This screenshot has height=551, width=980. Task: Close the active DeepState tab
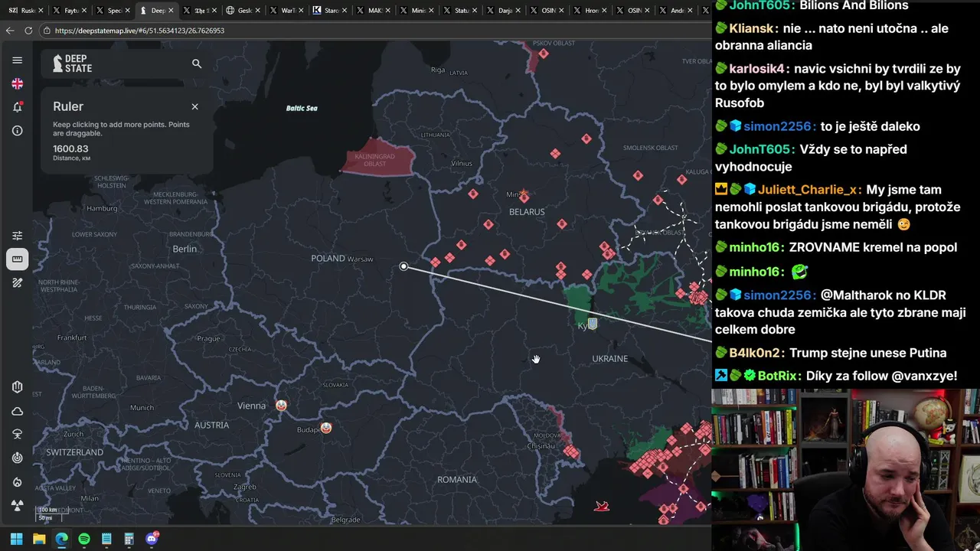(x=171, y=11)
